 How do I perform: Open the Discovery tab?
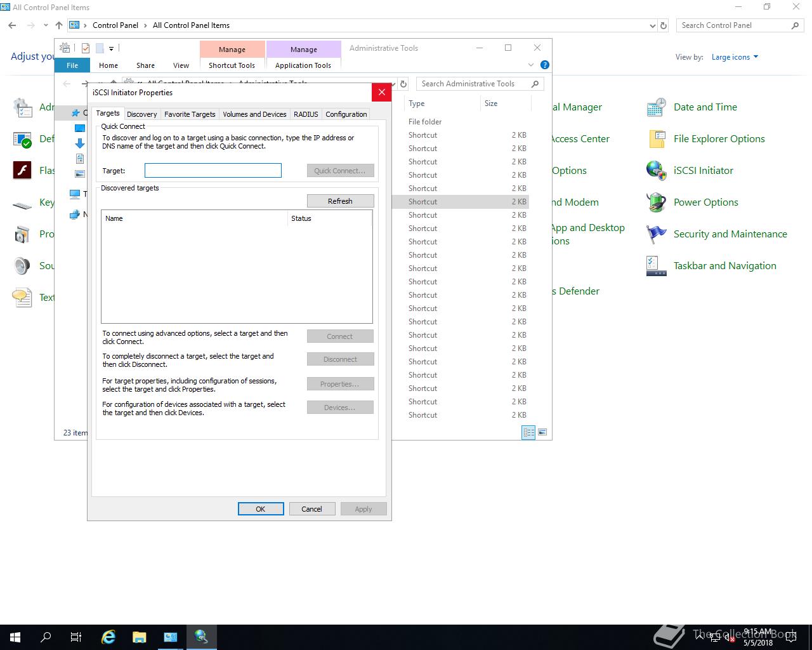pyautogui.click(x=141, y=114)
